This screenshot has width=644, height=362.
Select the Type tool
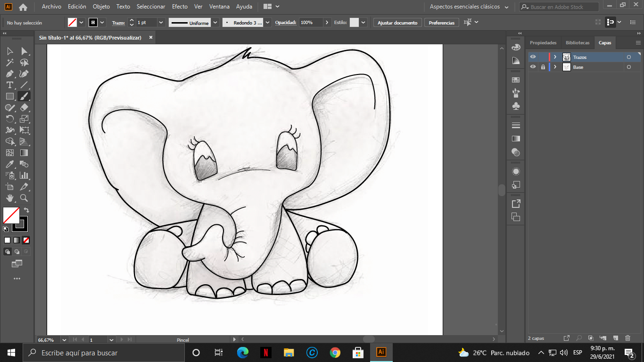(x=9, y=85)
